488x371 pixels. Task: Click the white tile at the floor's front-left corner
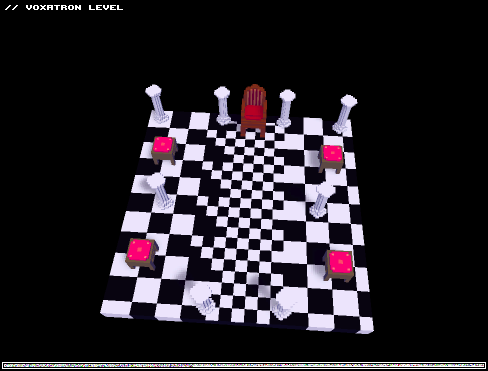tap(117, 308)
